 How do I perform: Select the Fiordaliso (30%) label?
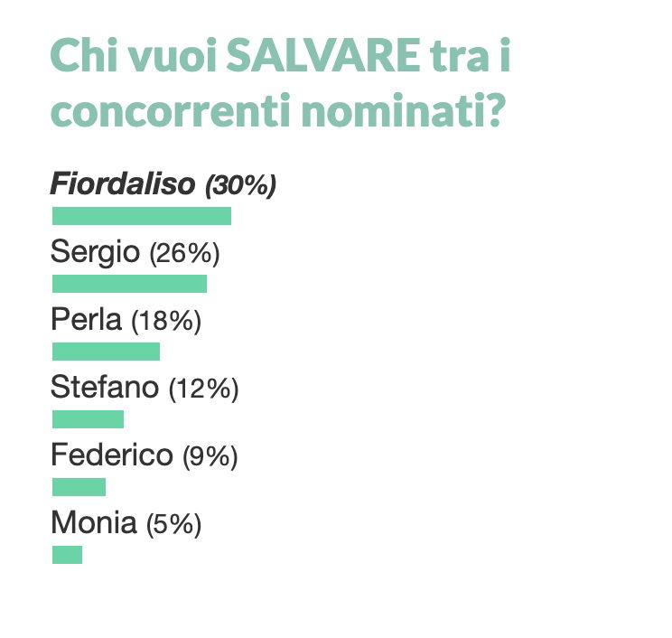point(163,184)
